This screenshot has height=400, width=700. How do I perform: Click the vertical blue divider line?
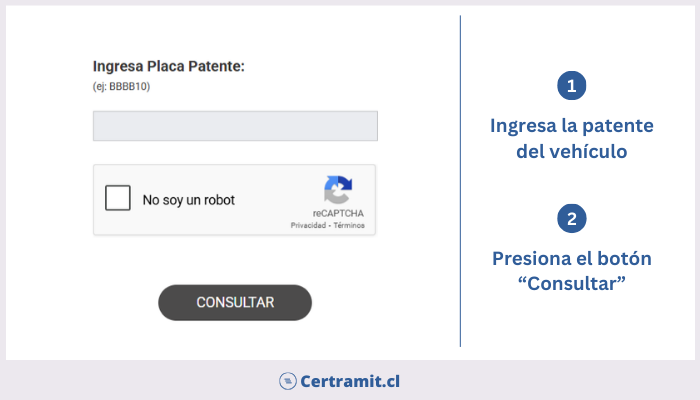click(x=460, y=180)
